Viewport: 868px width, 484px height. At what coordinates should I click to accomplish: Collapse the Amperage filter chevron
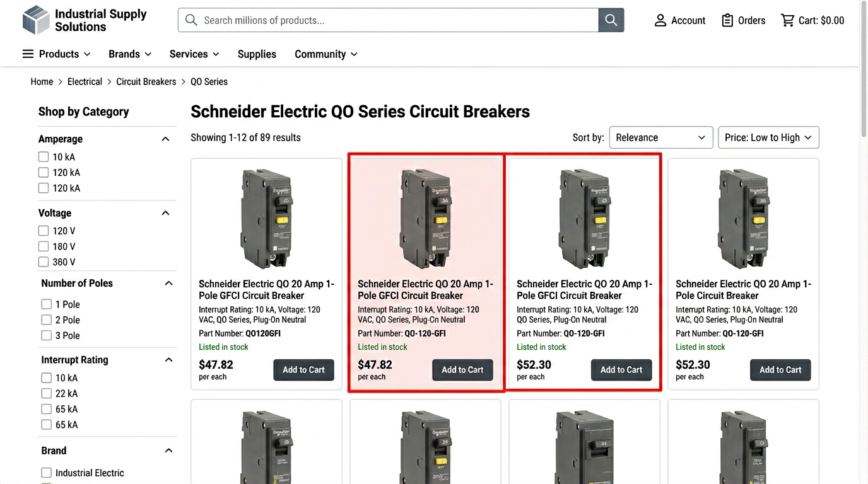(x=165, y=139)
